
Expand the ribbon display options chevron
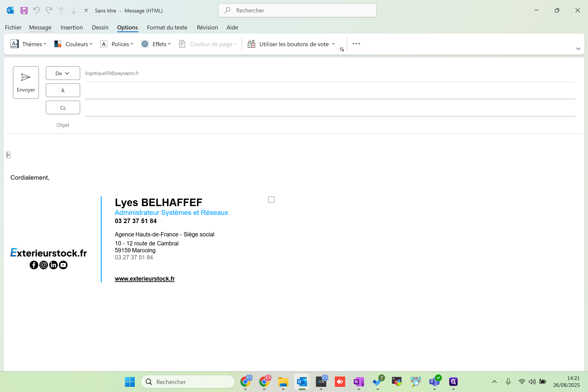click(x=578, y=49)
